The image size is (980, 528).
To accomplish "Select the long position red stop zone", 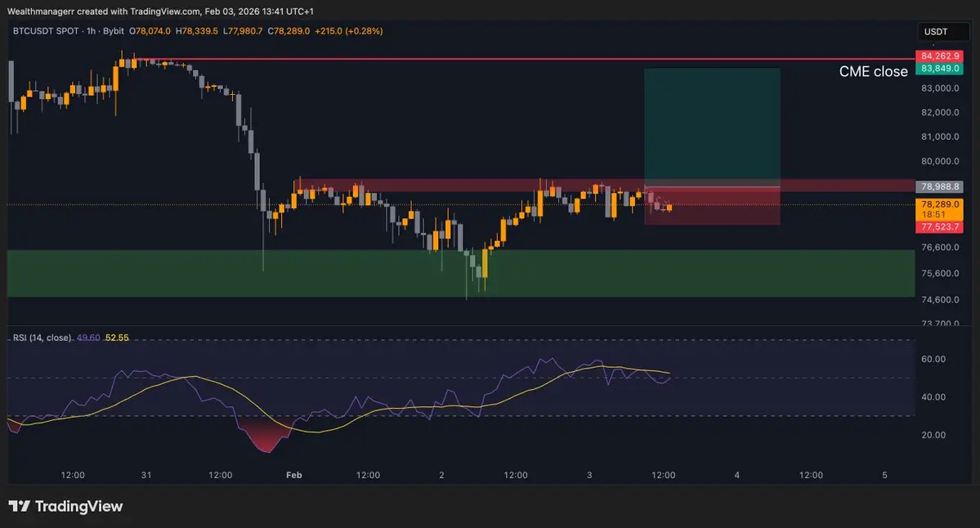I will [x=712, y=206].
